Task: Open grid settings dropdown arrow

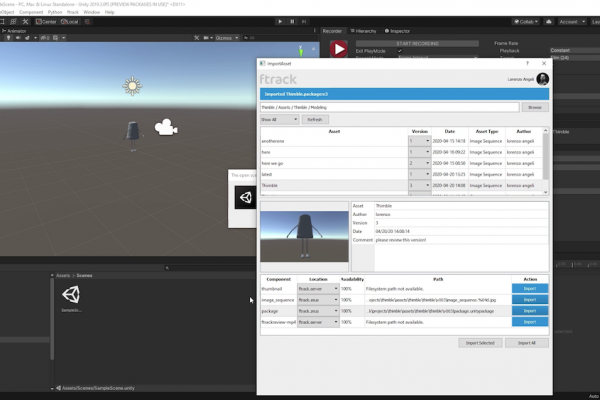Action: pos(64,38)
